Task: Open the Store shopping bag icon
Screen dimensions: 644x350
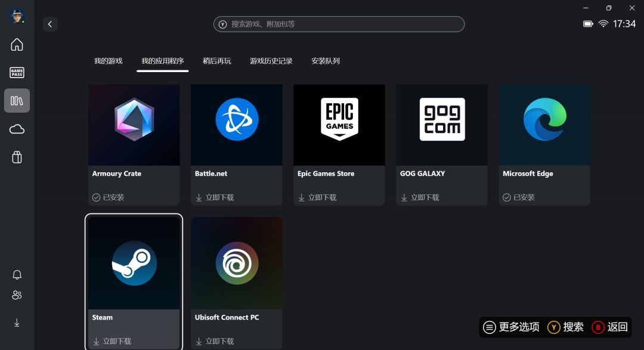Action: 17,157
